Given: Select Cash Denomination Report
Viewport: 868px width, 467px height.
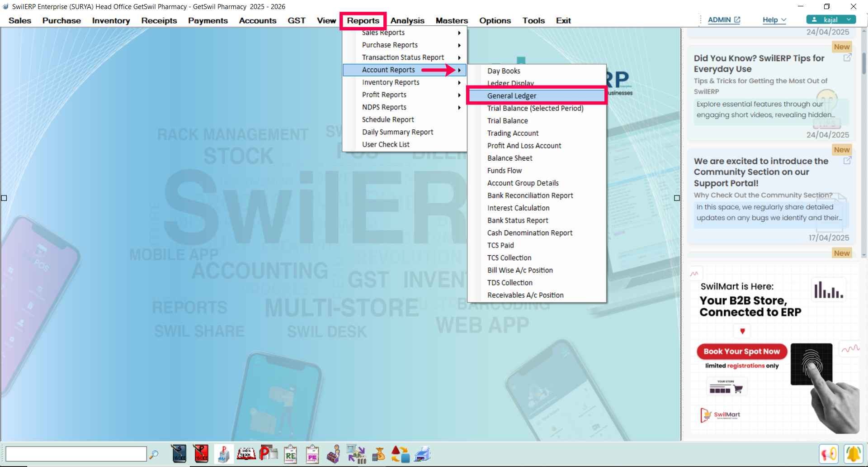Looking at the screenshot, I should (530, 233).
